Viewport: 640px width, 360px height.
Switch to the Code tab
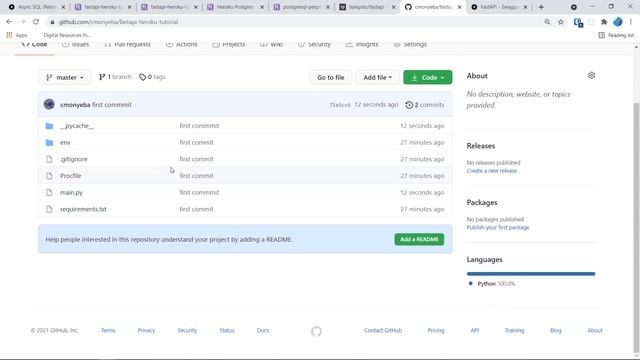[x=35, y=44]
